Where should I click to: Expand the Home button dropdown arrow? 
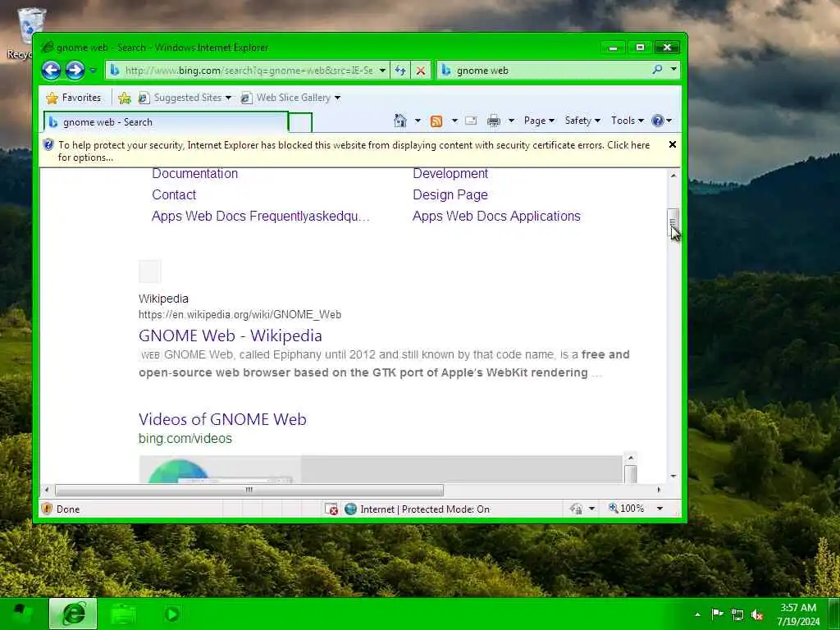point(418,121)
